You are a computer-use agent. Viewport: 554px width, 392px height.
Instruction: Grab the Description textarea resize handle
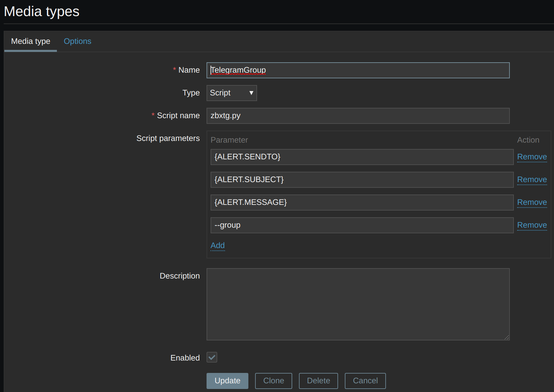507,337
